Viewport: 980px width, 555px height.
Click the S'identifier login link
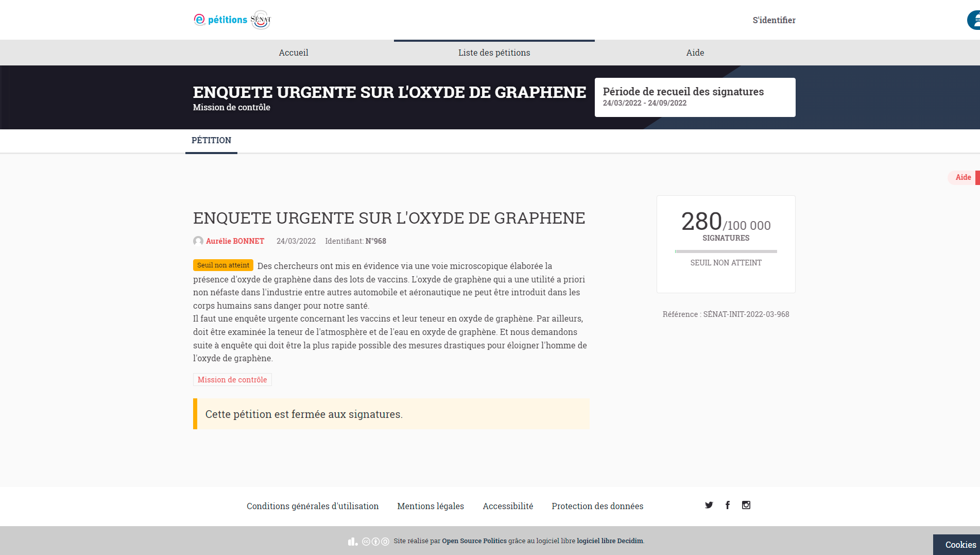(774, 20)
